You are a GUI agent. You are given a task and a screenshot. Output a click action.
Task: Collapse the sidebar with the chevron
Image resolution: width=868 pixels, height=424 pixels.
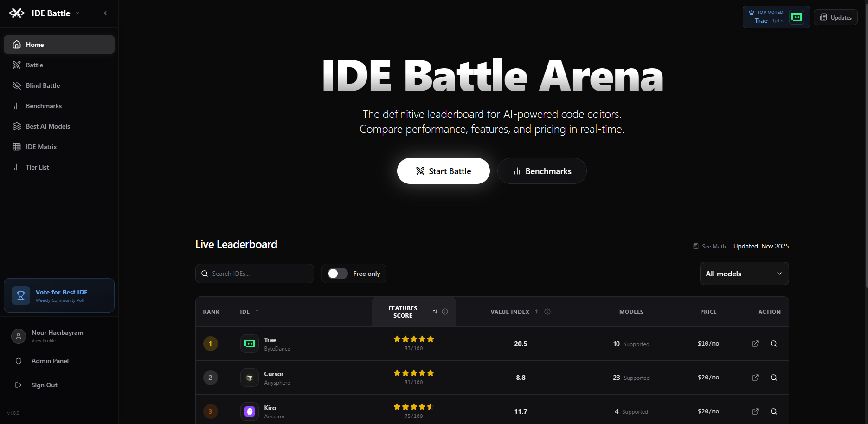coord(105,13)
